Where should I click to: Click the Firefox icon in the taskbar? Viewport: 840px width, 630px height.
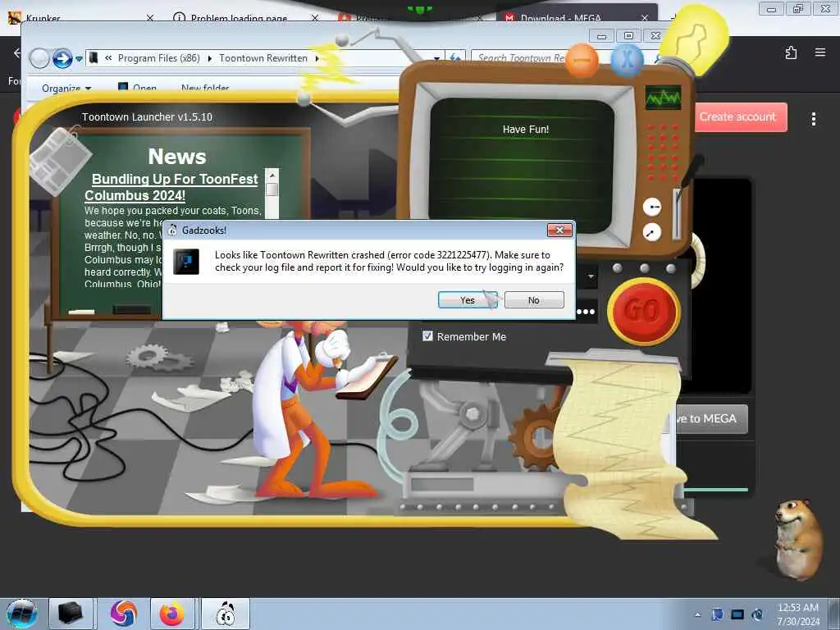point(171,614)
